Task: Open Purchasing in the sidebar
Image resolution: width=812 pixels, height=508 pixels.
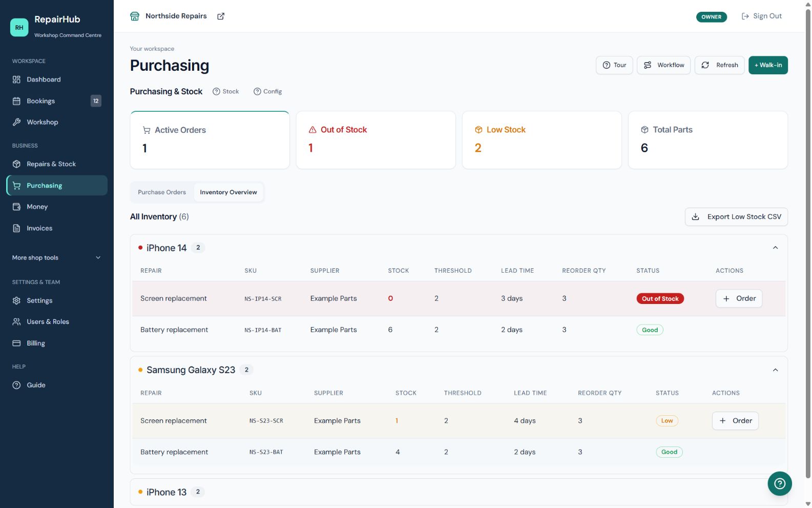Action: click(x=57, y=186)
